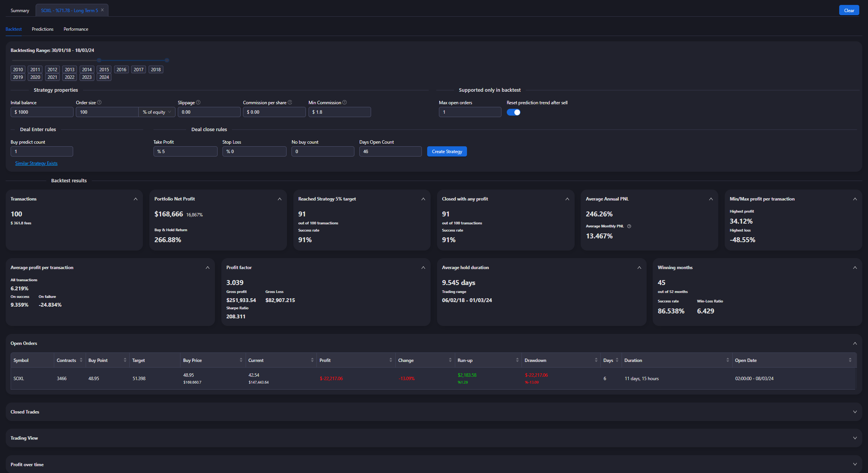Sort Open Orders by Drawdown column

click(x=596, y=360)
